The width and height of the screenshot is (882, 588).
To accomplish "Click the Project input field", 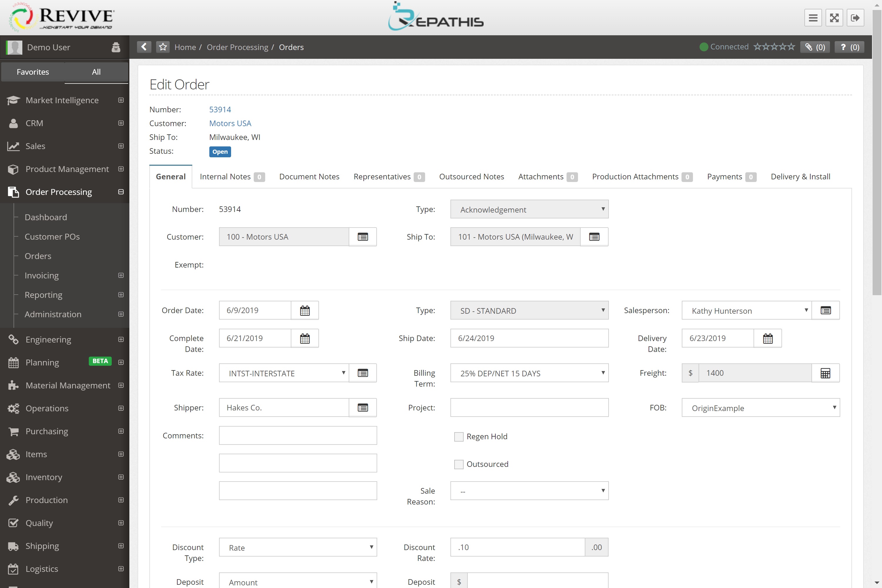I will click(529, 407).
